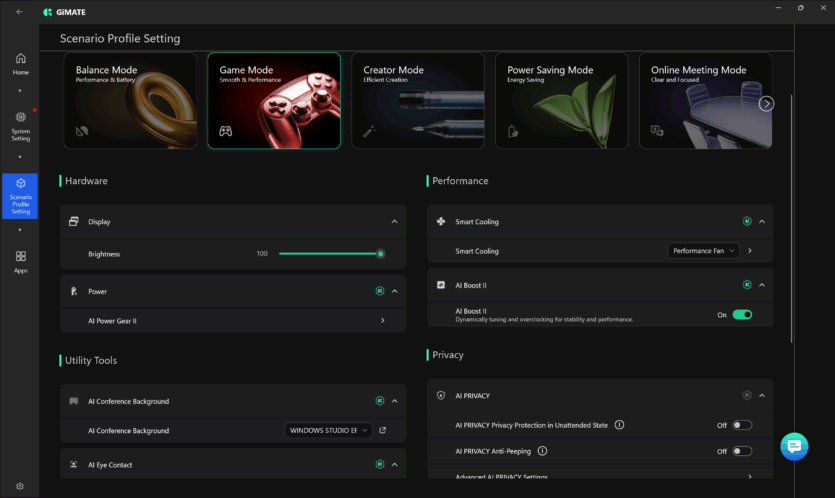
Task: Click the info icon next to Anti-Peeping
Action: (x=542, y=451)
